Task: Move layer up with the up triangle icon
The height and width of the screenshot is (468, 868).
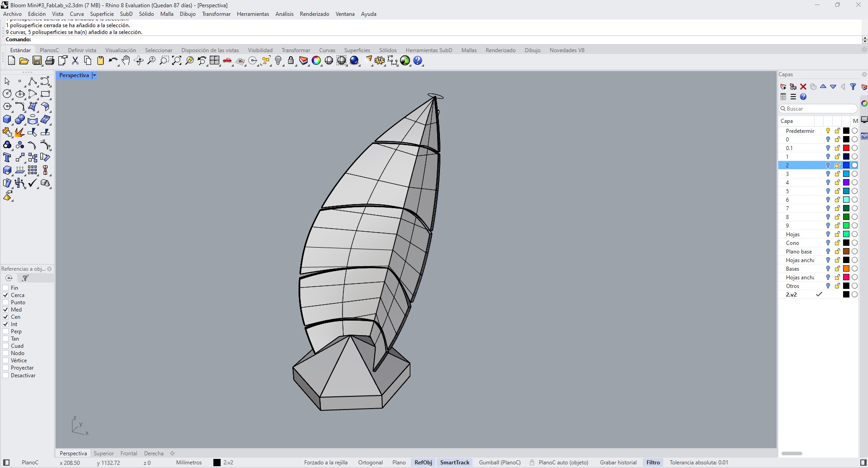Action: pyautogui.click(x=823, y=87)
